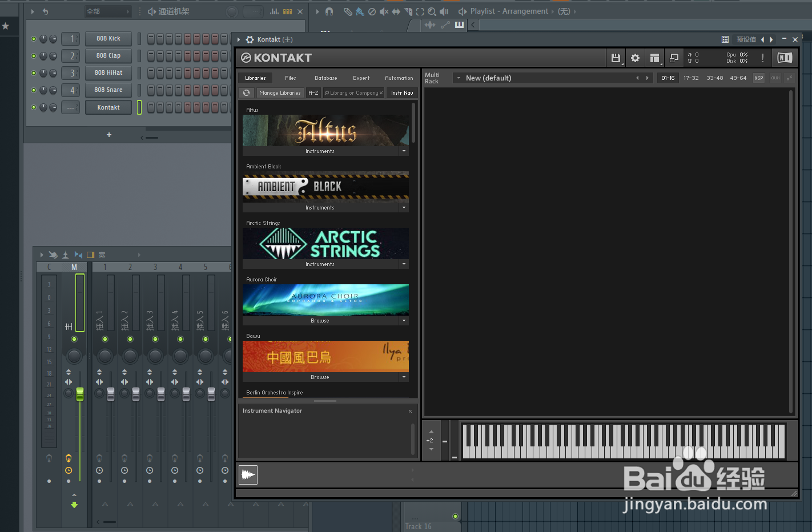Toggle mute LED for 808 Clap channel
The height and width of the screenshot is (532, 812).
pyautogui.click(x=34, y=56)
